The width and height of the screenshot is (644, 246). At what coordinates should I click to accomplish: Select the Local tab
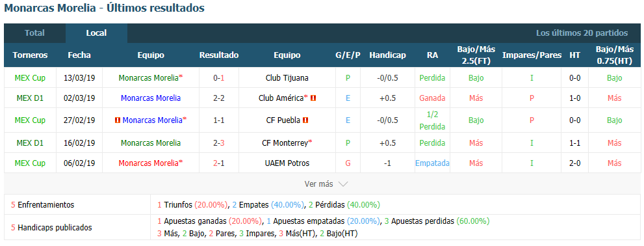[97, 33]
